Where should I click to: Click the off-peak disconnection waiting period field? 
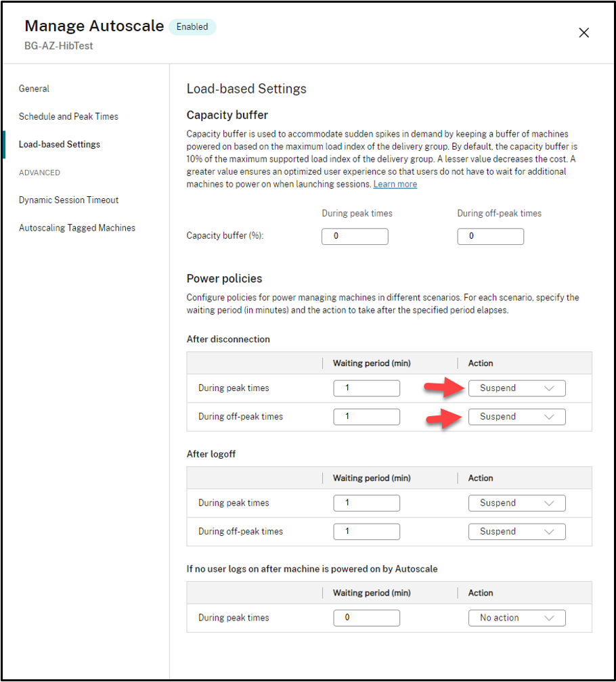366,416
